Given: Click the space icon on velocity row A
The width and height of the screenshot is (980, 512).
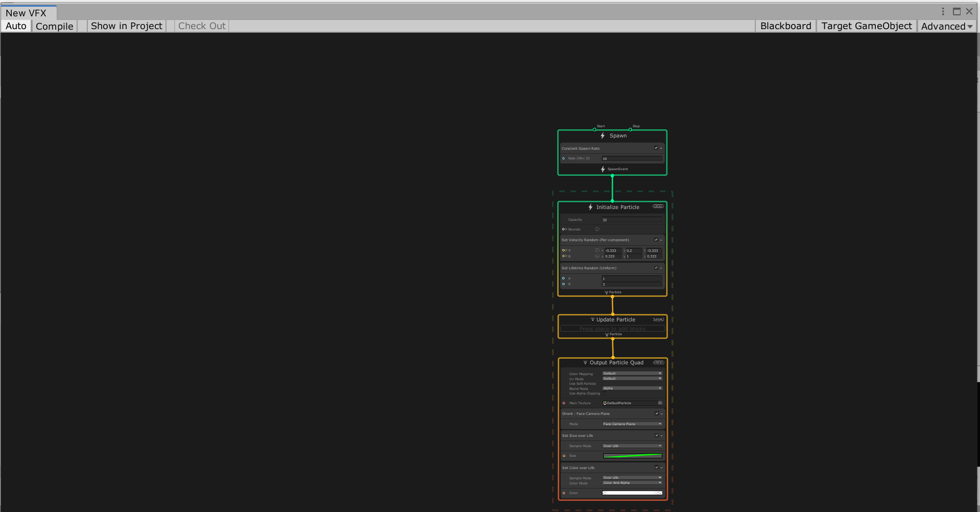Looking at the screenshot, I should click(x=597, y=250).
